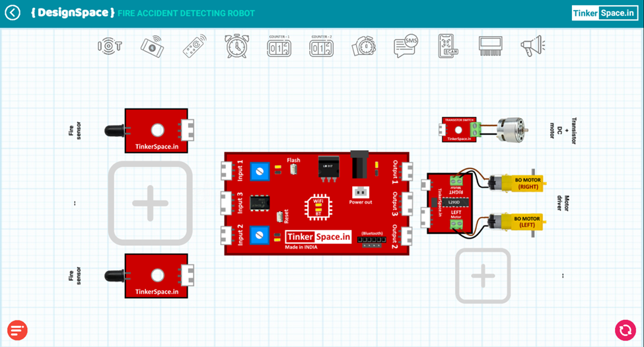The height and width of the screenshot is (347, 644).
Task: Click the 'Motor driver' label
Action: pyautogui.click(x=563, y=203)
